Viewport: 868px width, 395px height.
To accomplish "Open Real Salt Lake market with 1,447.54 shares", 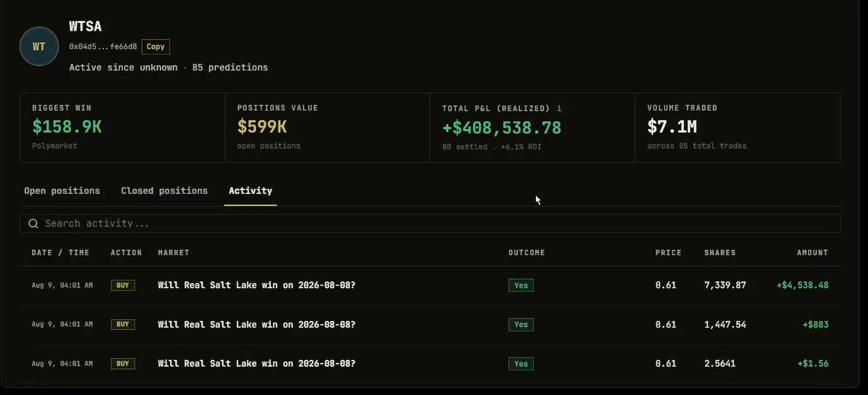I will coord(256,325).
